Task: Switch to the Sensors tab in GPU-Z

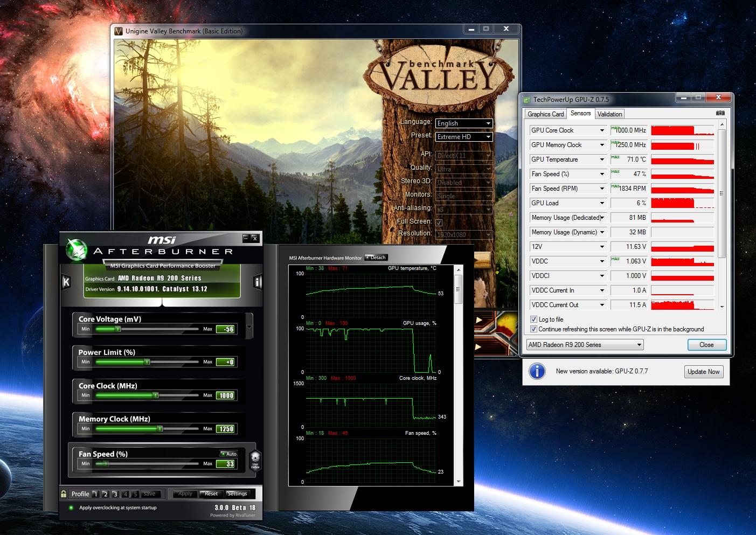Action: (x=580, y=113)
